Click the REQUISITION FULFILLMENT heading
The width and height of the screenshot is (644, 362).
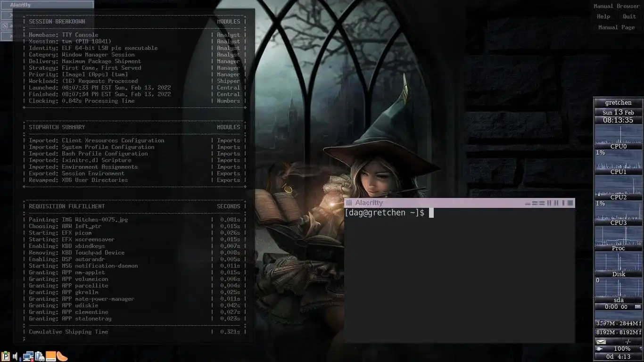[x=67, y=206]
